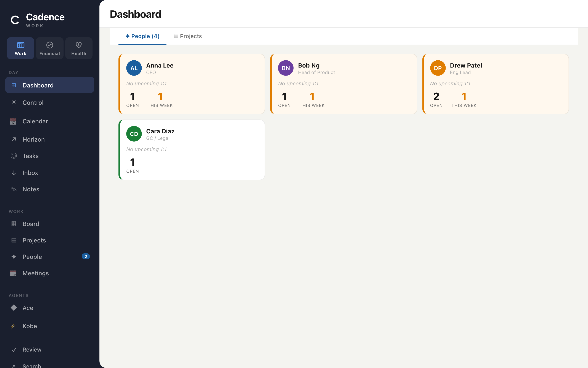This screenshot has width=588, height=368.
Task: Click the Inbox down-arrow icon
Action: tap(14, 173)
